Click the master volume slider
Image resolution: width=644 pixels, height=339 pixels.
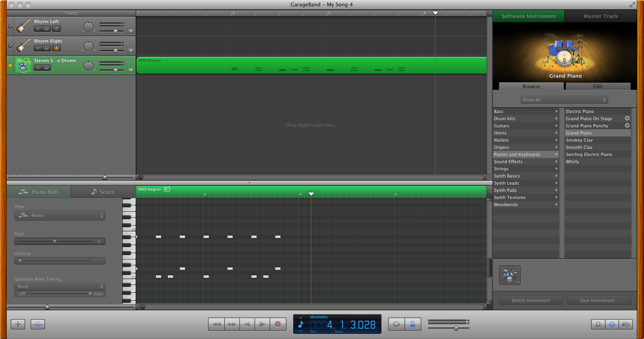tap(449, 328)
